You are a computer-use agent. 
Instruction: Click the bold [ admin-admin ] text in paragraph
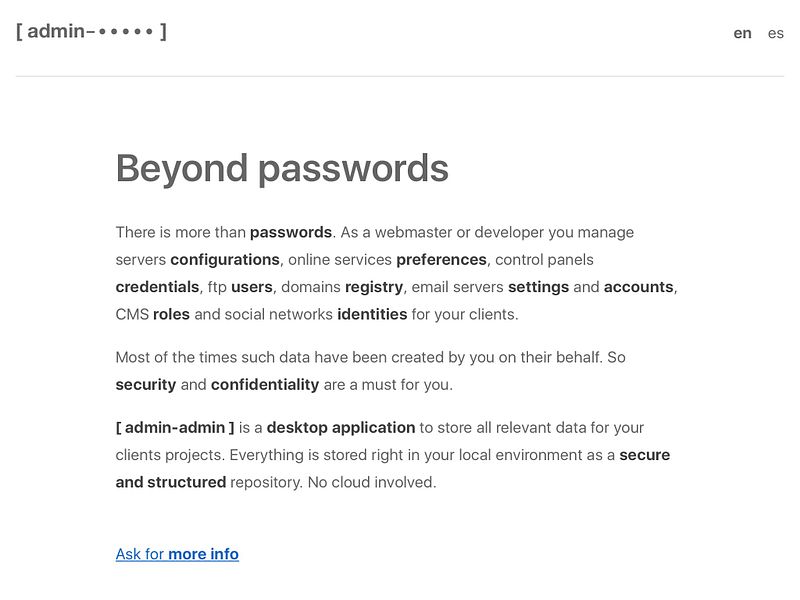[x=175, y=427]
